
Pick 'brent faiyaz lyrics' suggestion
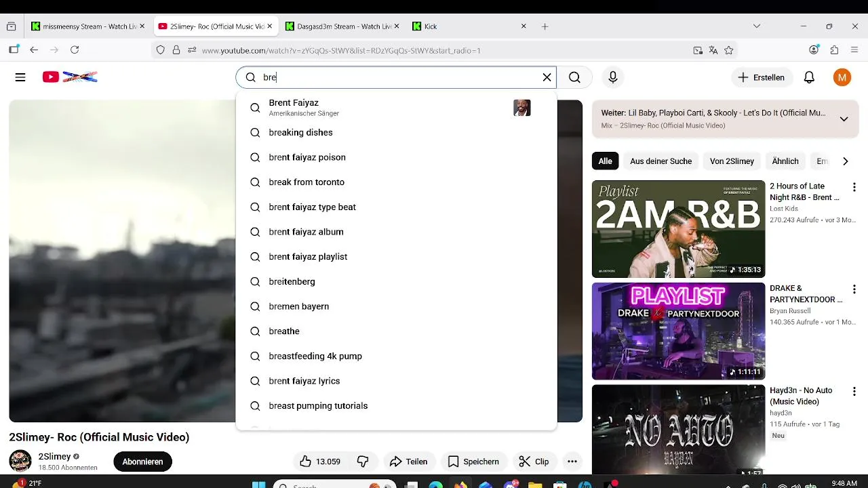tap(396, 381)
